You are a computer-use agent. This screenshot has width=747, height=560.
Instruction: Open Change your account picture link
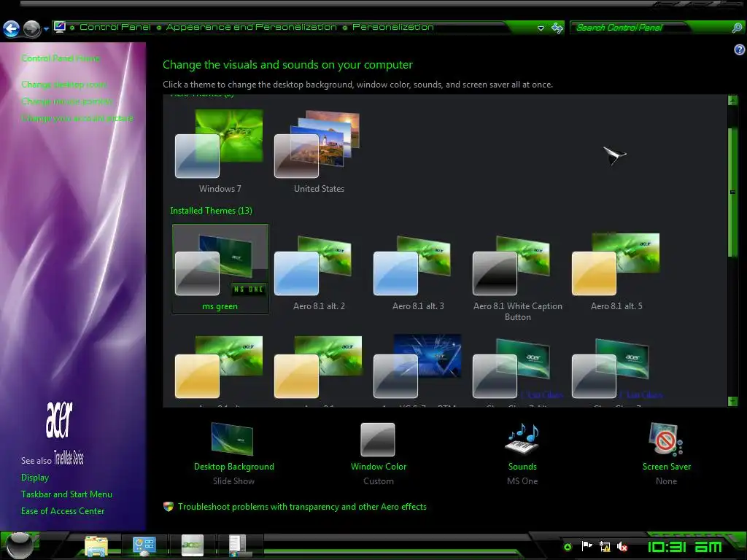coord(77,118)
